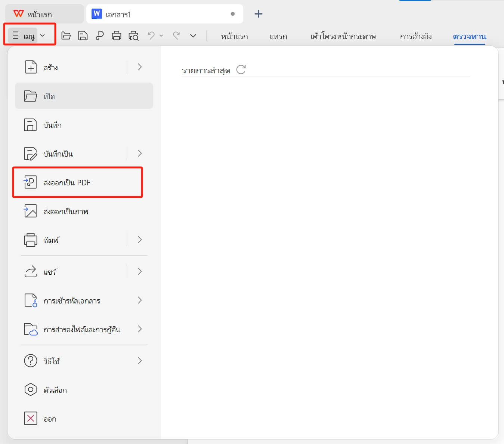The image size is (504, 444).
Task: Click the Undo icon
Action: (x=151, y=36)
